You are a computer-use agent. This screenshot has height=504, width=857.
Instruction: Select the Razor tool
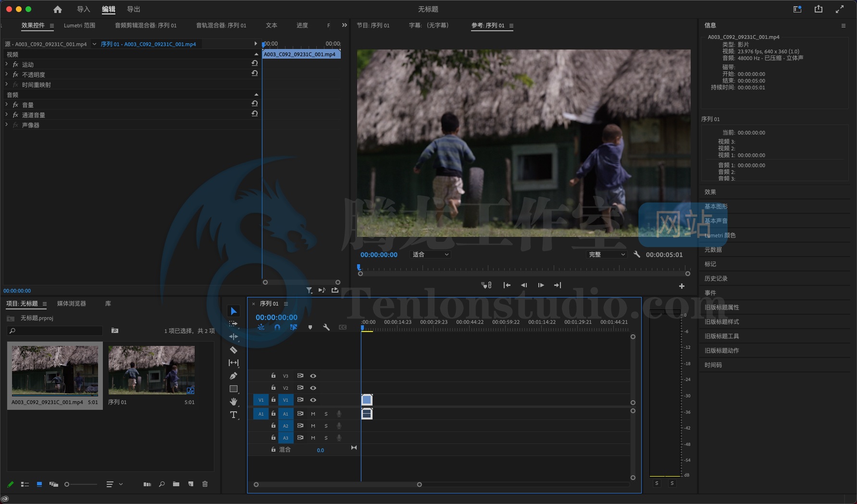coord(234,350)
